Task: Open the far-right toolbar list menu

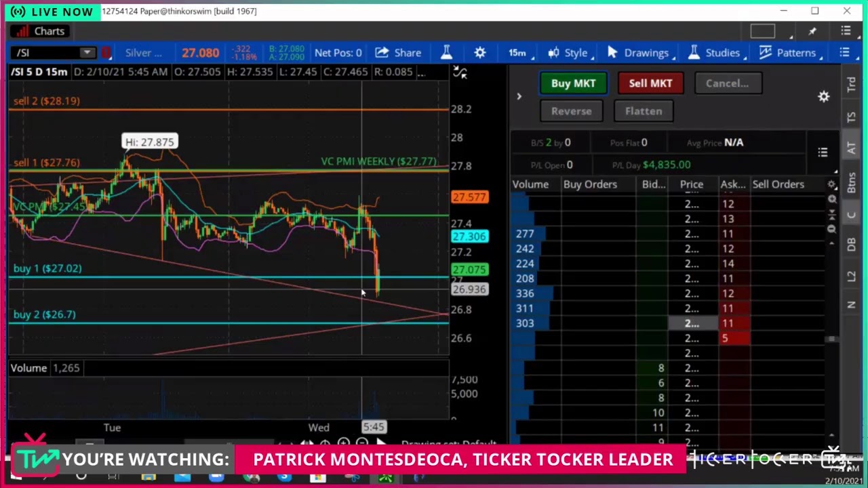Action: coord(844,53)
